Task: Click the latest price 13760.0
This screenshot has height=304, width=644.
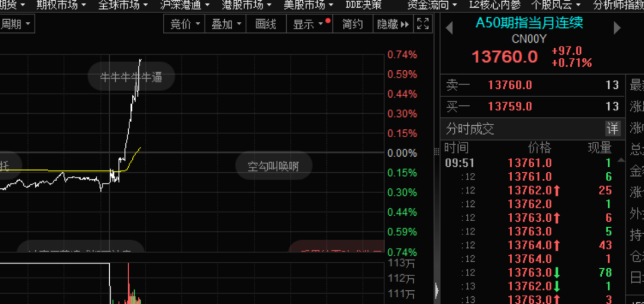Action: pos(504,57)
